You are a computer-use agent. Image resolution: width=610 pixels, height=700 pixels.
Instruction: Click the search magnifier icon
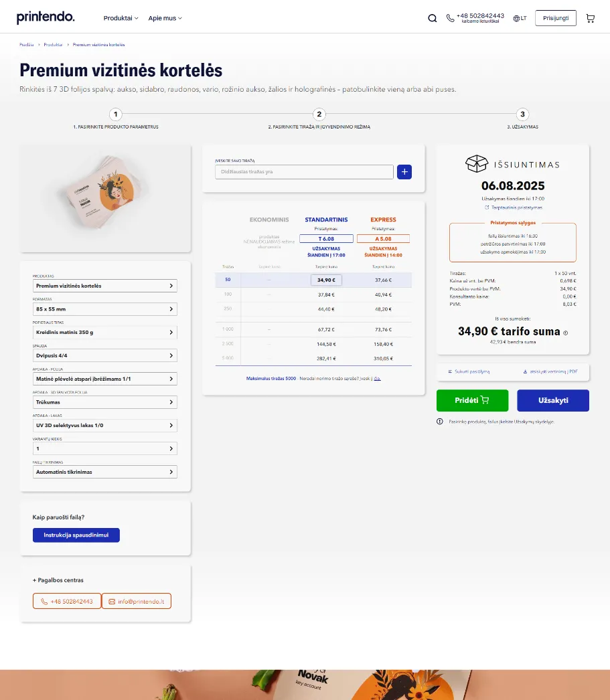(433, 18)
